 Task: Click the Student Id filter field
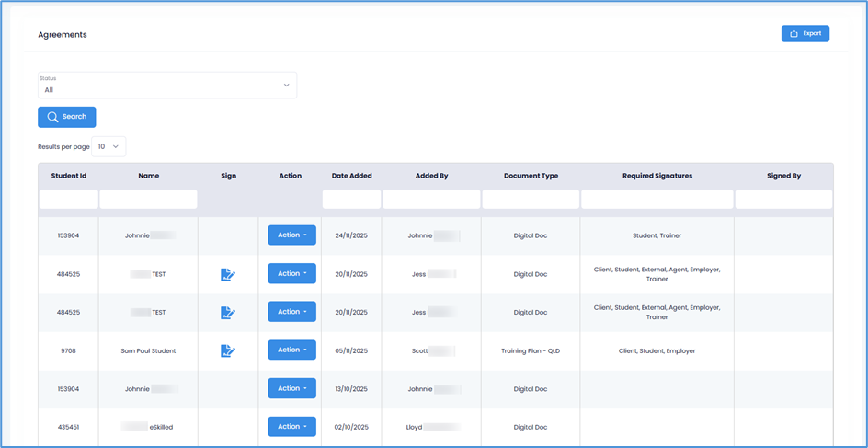point(69,200)
